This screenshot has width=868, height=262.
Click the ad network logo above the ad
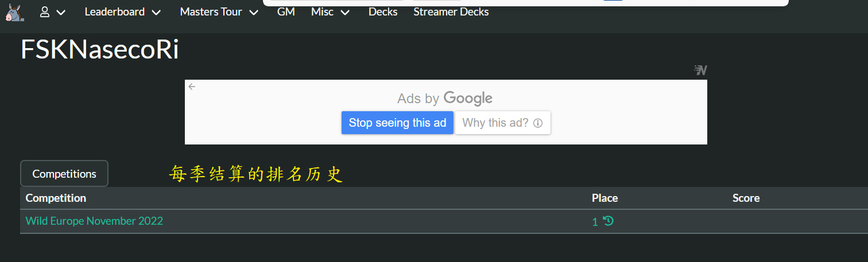click(700, 71)
